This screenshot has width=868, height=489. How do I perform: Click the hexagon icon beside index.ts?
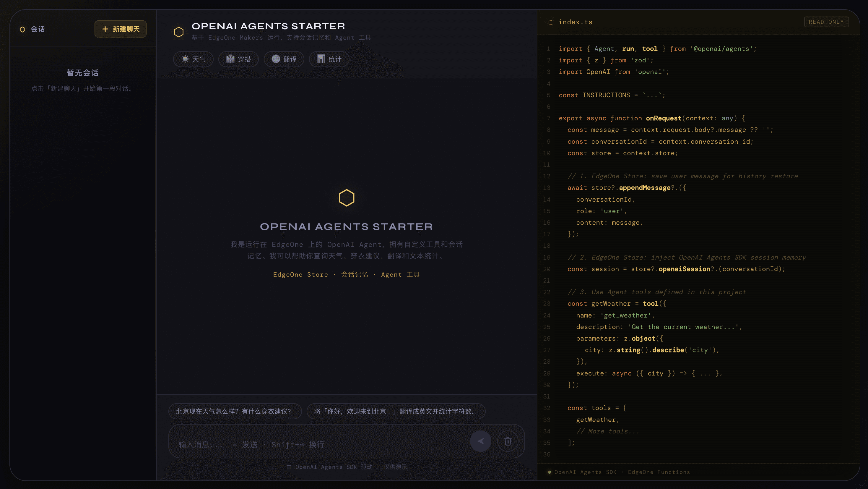click(x=551, y=22)
